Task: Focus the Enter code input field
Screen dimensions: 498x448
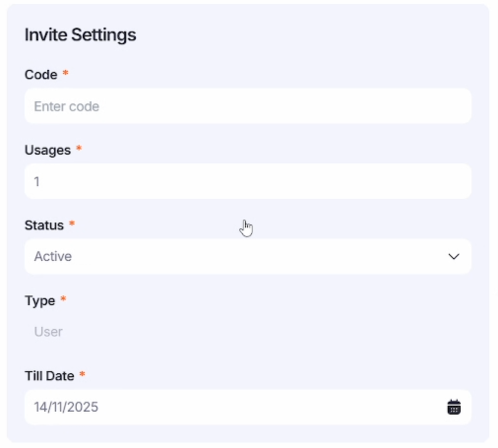Action: [x=248, y=106]
